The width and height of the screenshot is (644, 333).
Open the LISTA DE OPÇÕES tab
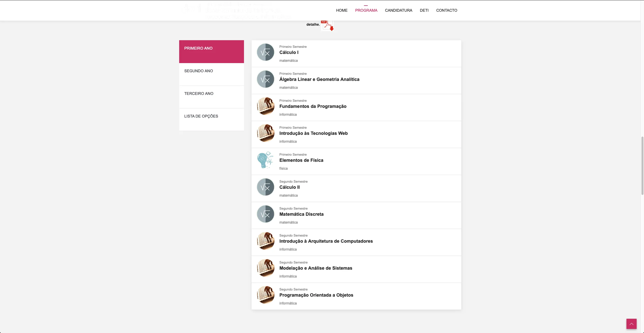point(211,120)
